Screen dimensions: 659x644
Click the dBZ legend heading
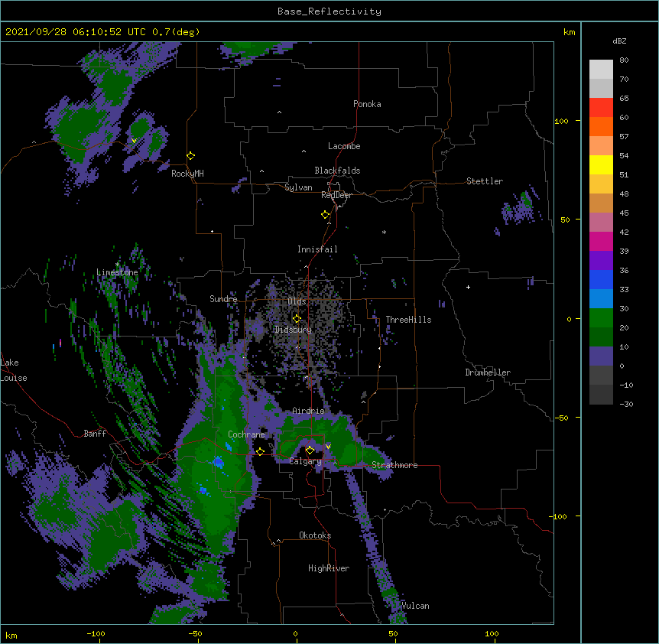[619, 41]
